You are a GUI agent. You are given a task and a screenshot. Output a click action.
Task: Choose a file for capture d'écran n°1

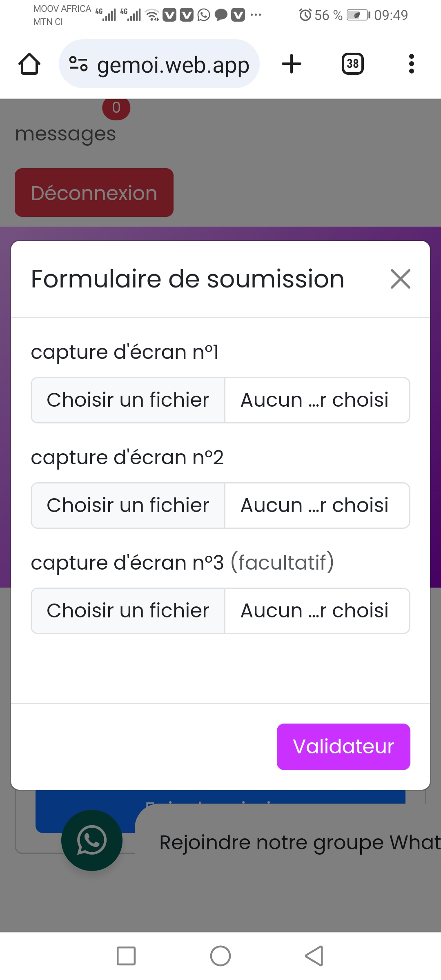pos(128,400)
